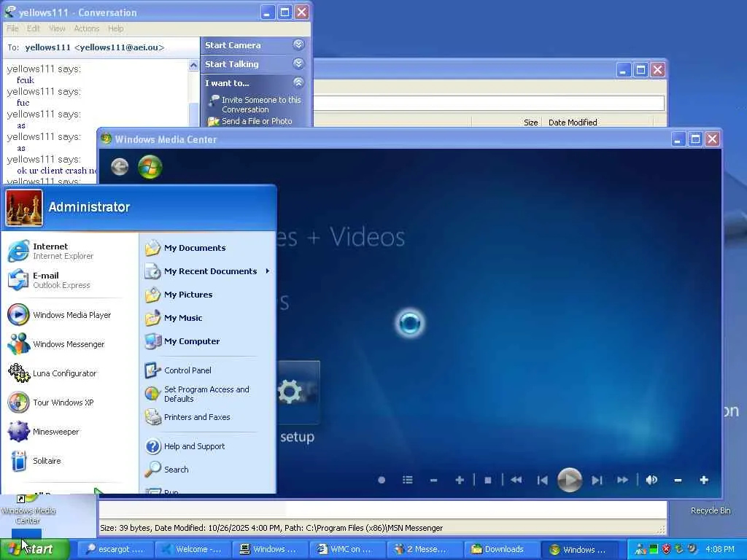Switch to 2 Messenger taskbar group
This screenshot has width=747, height=560.
click(424, 549)
